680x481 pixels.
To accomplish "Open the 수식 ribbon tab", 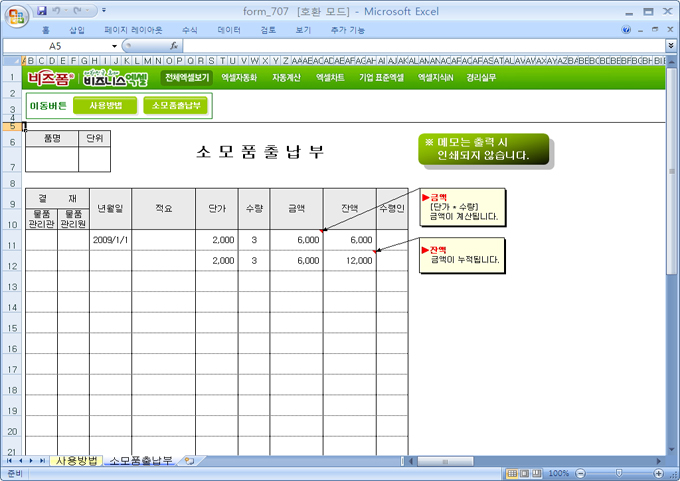I will [190, 30].
